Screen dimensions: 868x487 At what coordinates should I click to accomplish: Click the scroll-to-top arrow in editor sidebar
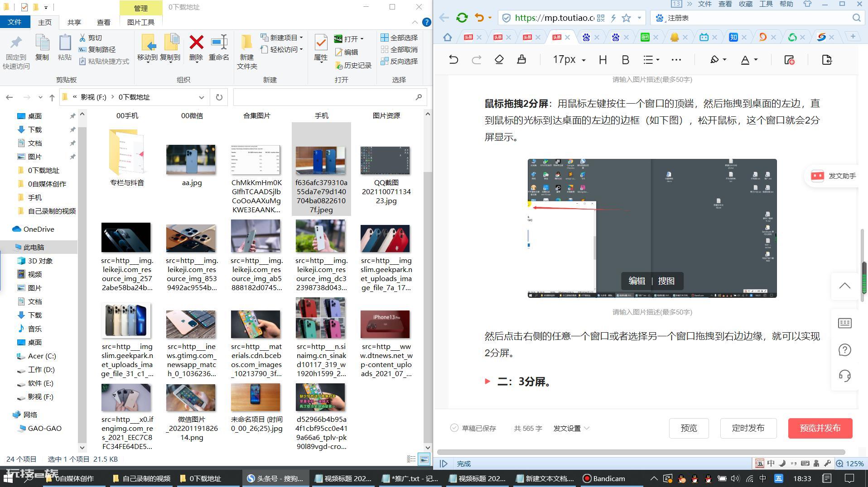[844, 286]
